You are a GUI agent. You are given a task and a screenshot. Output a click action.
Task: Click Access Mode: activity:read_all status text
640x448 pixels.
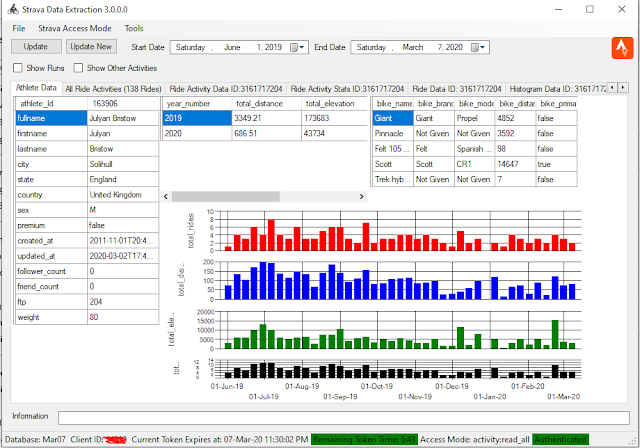(x=475, y=439)
